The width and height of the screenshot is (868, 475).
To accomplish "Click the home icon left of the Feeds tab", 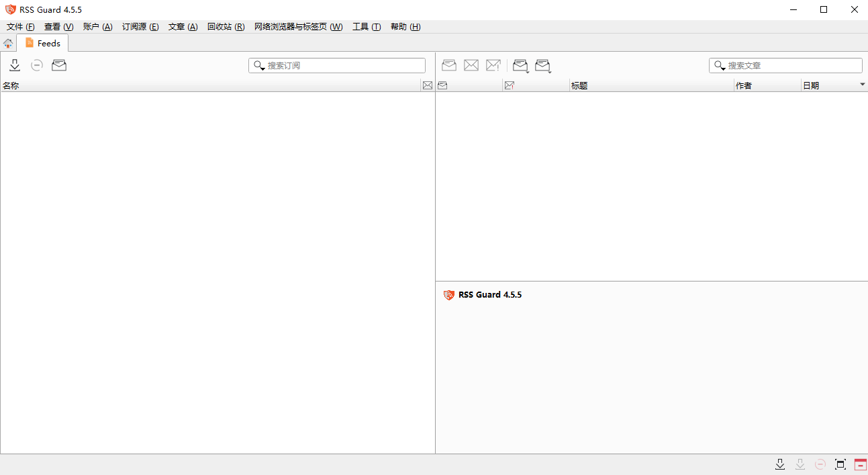I will [8, 44].
